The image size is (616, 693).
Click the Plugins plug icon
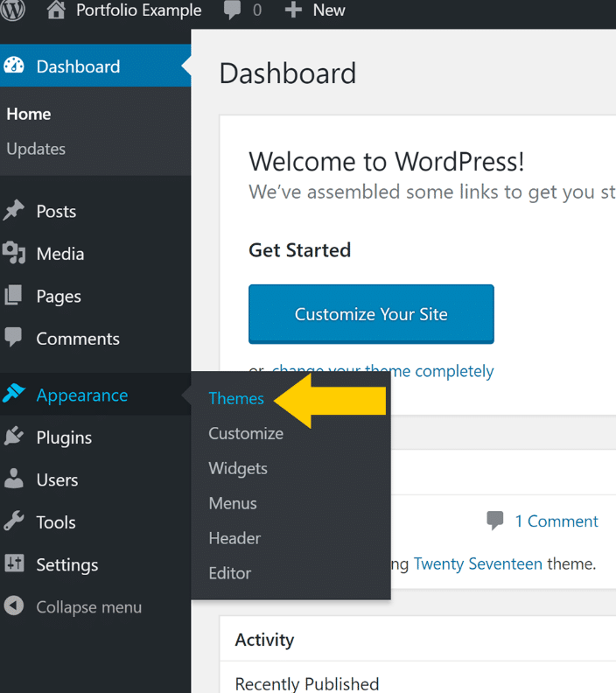coord(14,436)
